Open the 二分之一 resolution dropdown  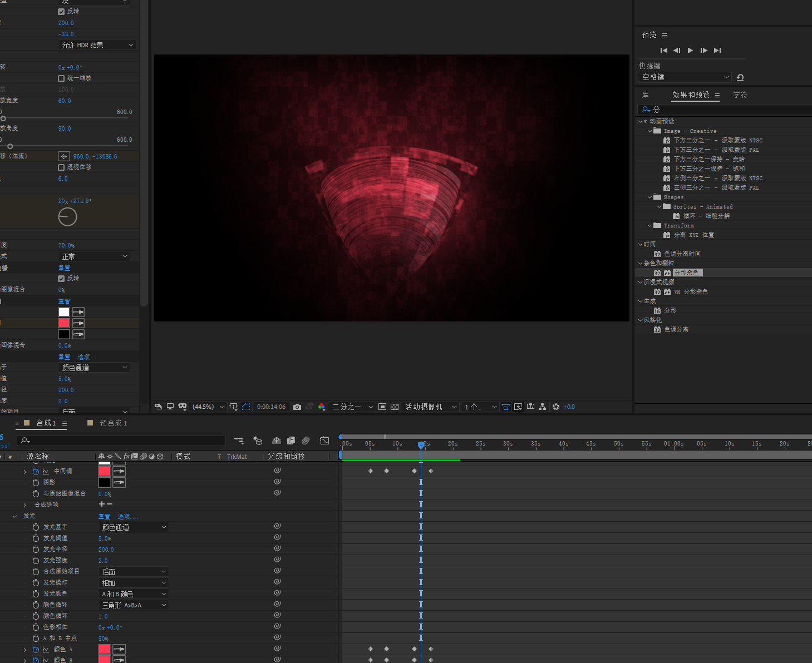(x=352, y=407)
